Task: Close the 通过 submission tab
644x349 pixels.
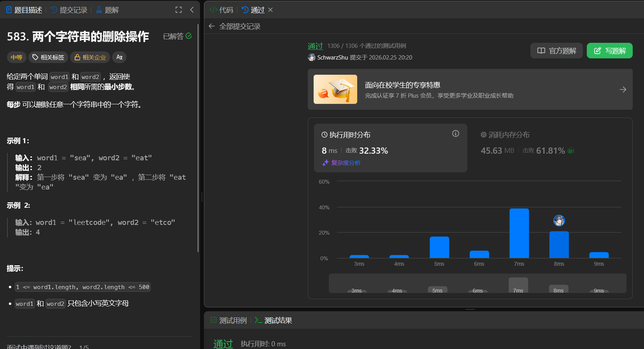Action: [x=270, y=10]
